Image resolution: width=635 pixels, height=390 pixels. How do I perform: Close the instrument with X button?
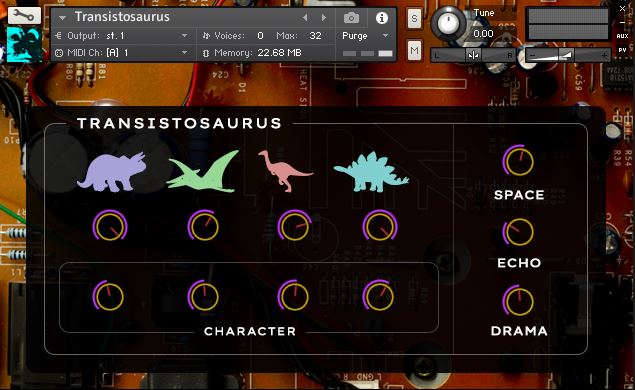click(622, 8)
